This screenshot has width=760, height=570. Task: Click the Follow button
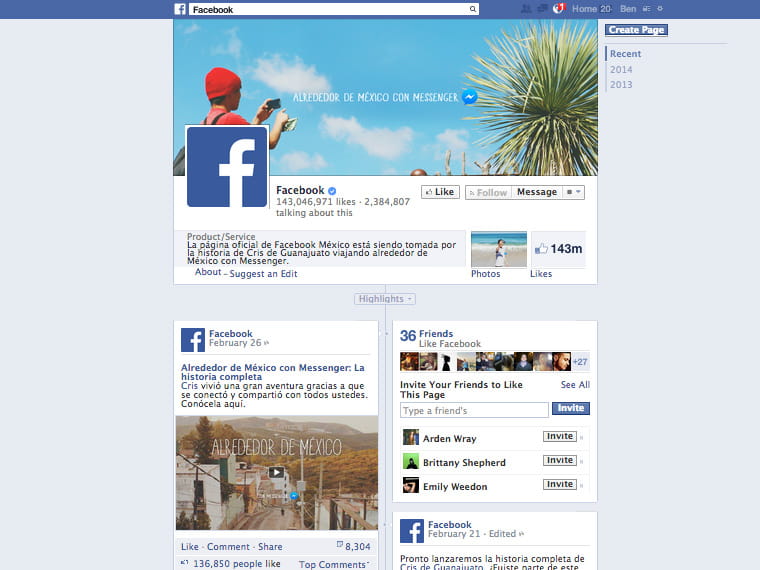(x=488, y=192)
